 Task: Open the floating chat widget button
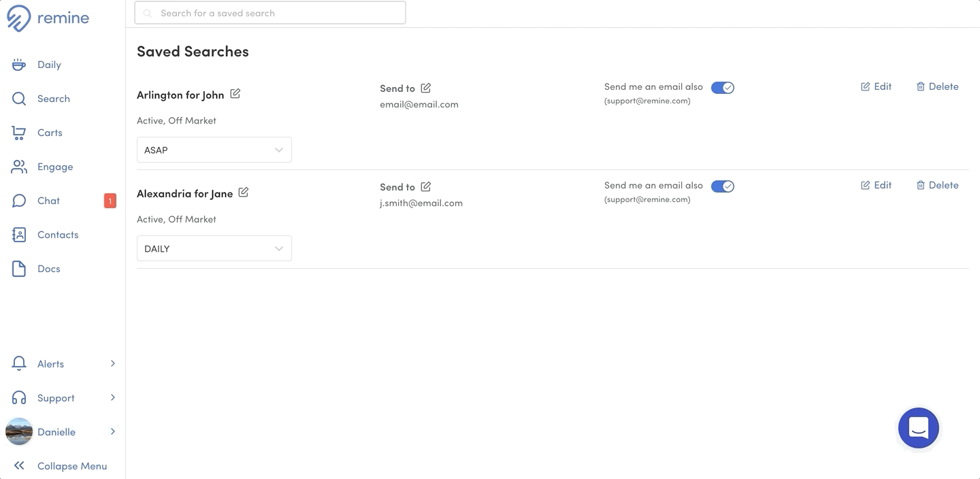coord(919,428)
